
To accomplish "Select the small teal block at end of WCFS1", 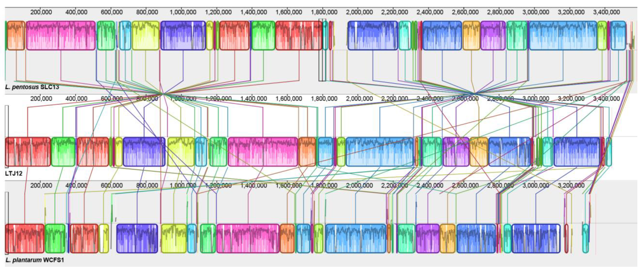I will click(585, 238).
